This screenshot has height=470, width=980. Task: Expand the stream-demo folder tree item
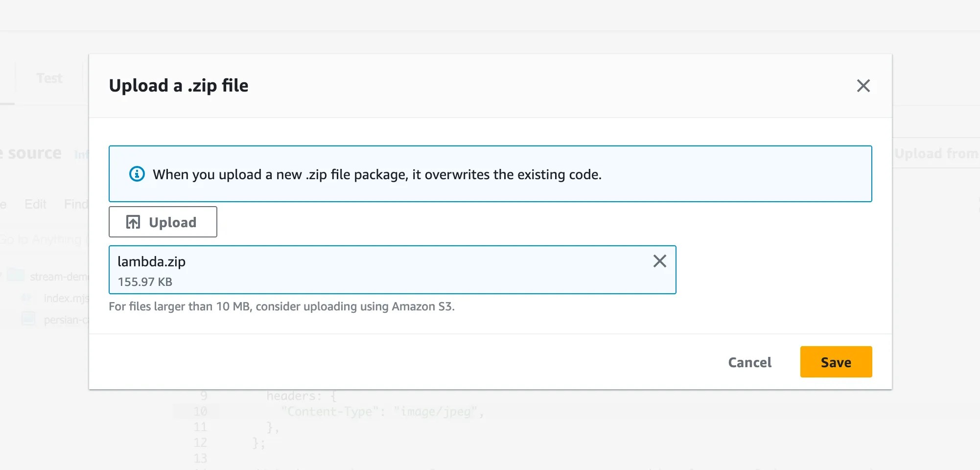[1, 276]
